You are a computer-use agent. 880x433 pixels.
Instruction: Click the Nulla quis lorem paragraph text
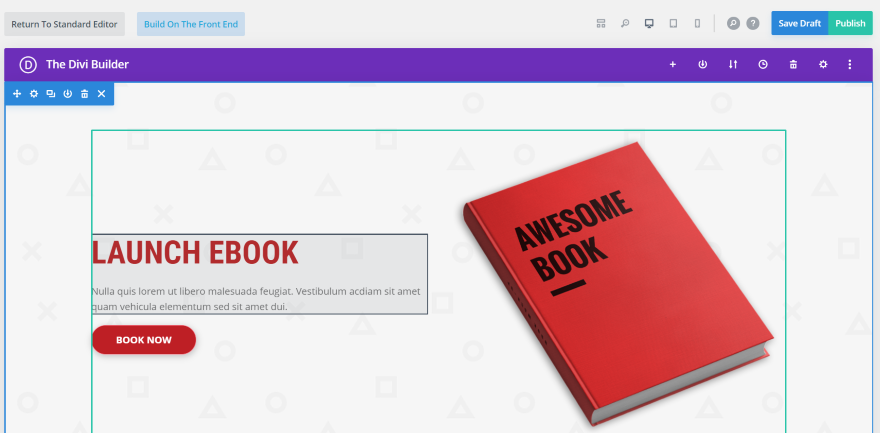point(256,299)
